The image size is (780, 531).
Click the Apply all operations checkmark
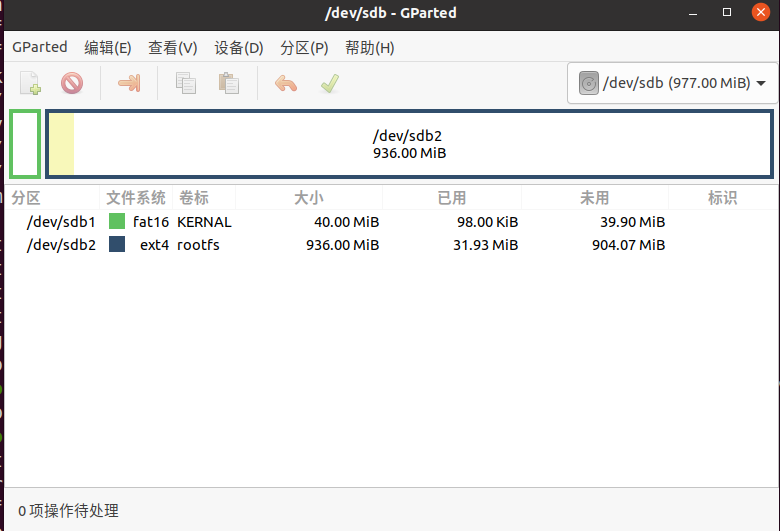click(330, 83)
